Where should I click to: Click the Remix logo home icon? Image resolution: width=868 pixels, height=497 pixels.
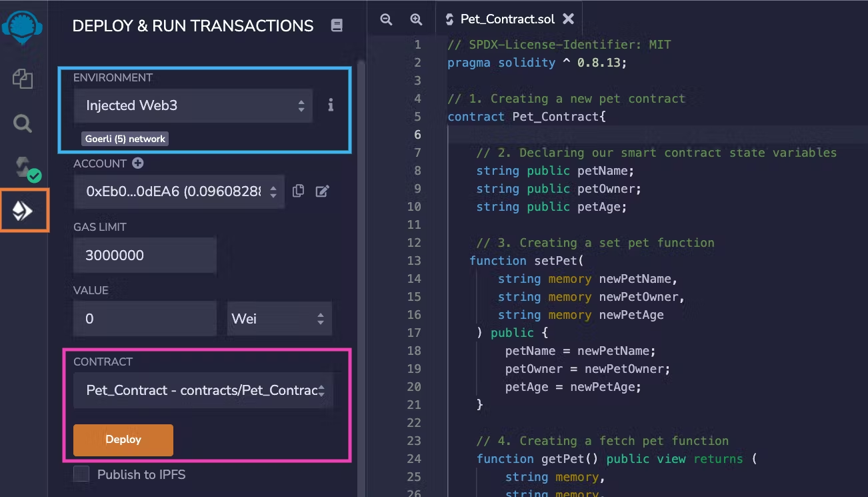23,27
